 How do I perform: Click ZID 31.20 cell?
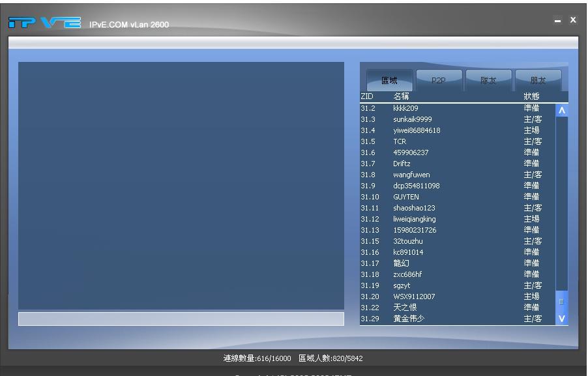370,296
